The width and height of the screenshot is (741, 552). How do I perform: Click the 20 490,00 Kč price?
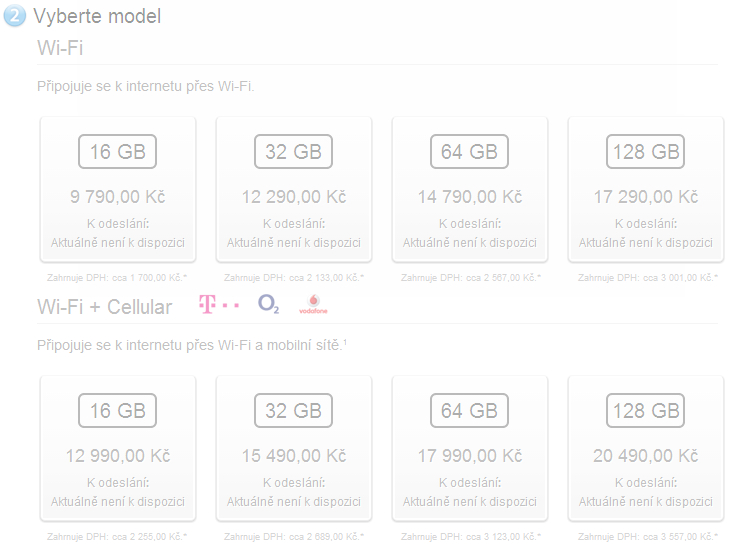click(x=645, y=456)
